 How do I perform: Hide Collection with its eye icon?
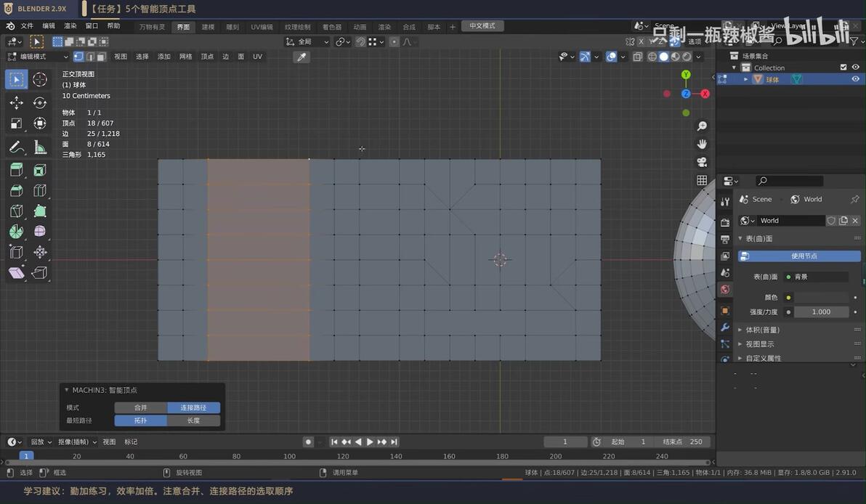pyautogui.click(x=856, y=68)
